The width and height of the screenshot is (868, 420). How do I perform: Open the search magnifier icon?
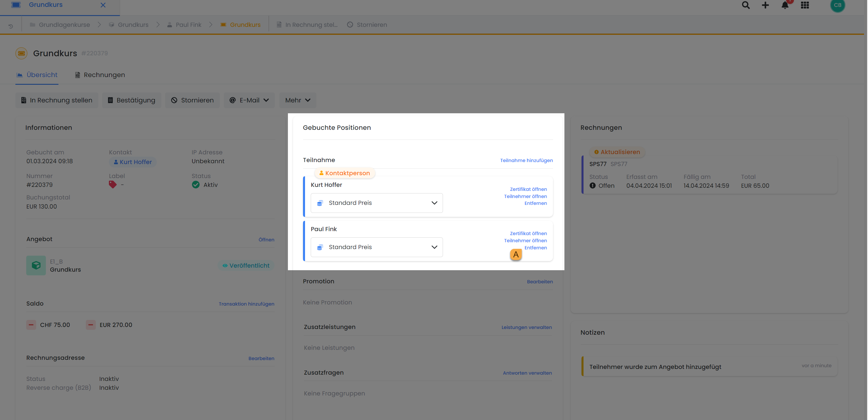click(745, 5)
